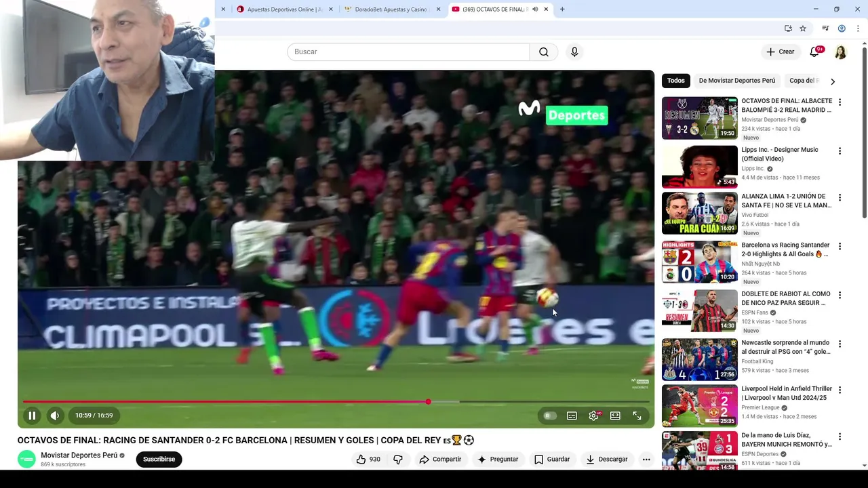
Task: Open Chrome media controls icon
Action: click(x=825, y=28)
